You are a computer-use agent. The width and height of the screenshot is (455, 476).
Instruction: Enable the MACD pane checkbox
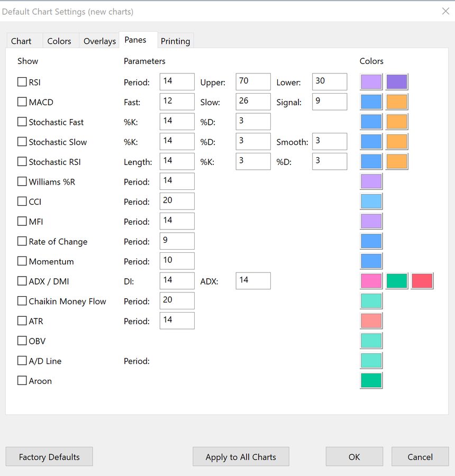(22, 102)
